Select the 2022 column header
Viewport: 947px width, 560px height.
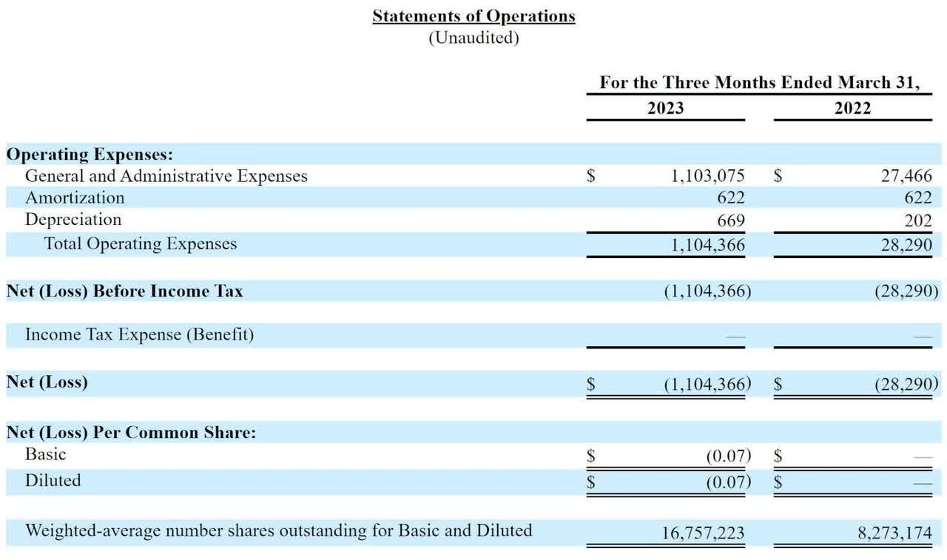click(852, 108)
